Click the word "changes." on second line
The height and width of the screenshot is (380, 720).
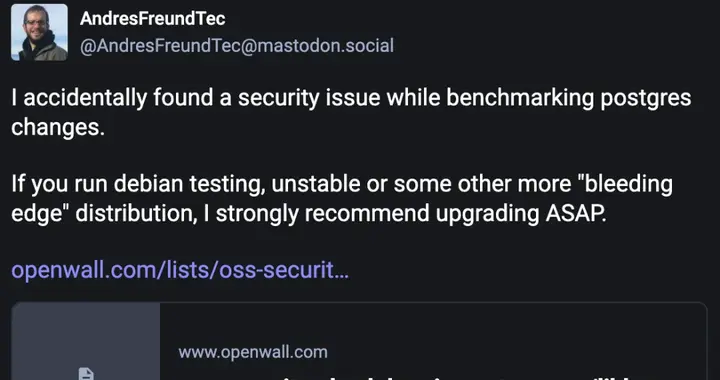(x=58, y=127)
